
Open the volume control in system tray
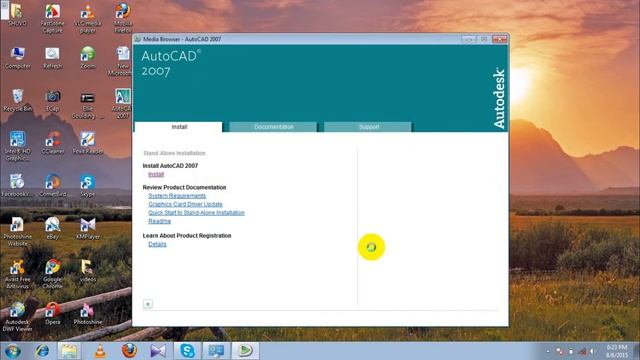tap(592, 351)
